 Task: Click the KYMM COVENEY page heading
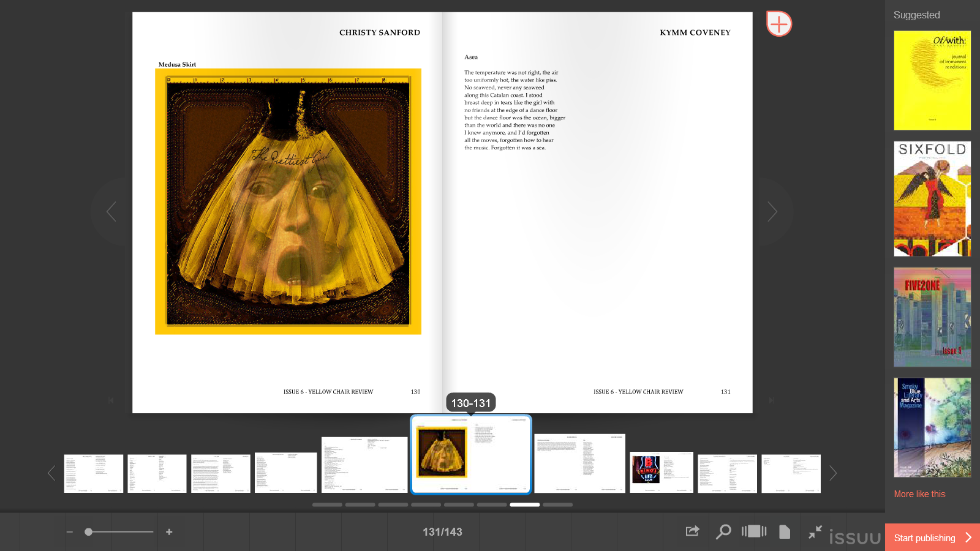[695, 32]
